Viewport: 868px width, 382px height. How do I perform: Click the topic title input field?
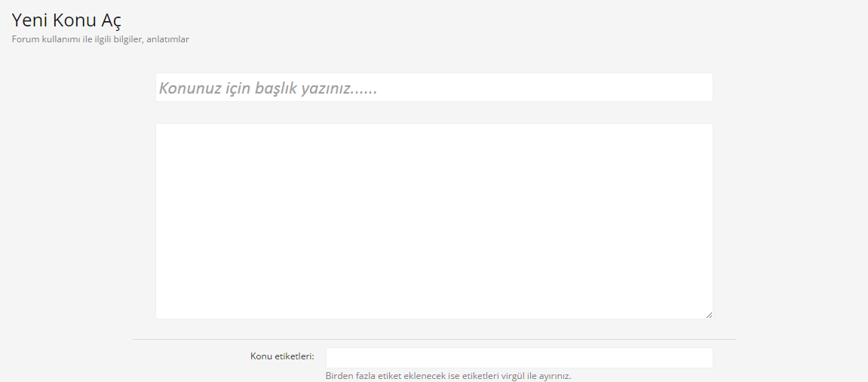[x=434, y=87]
